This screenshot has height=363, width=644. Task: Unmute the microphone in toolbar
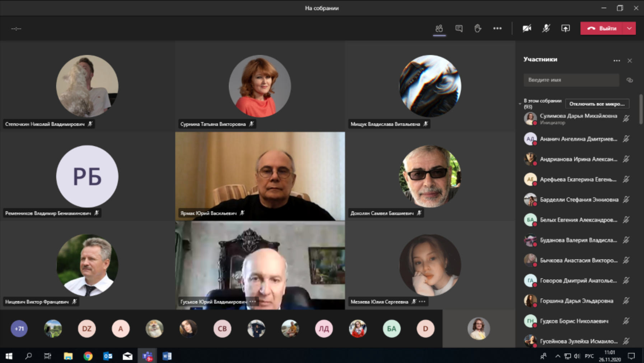(x=546, y=28)
